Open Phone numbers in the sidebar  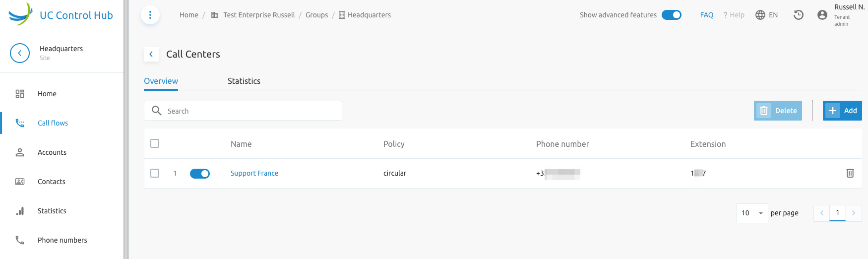tap(62, 240)
